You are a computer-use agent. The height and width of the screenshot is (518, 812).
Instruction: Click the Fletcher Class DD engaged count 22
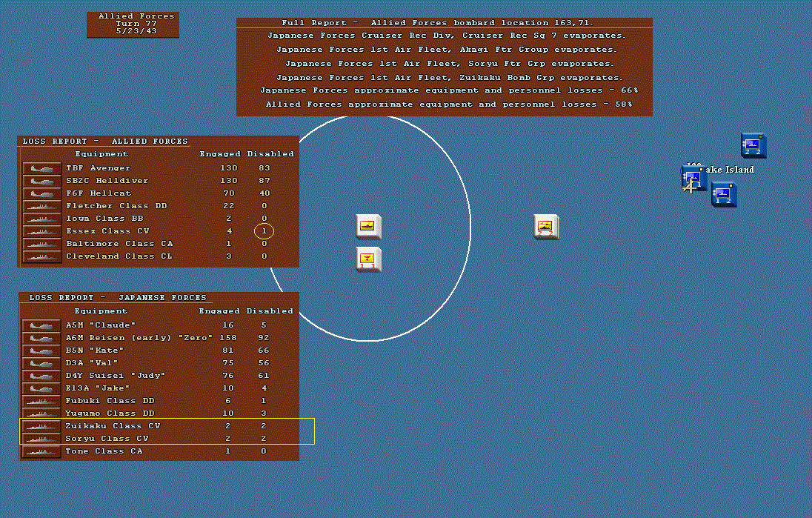coord(228,206)
